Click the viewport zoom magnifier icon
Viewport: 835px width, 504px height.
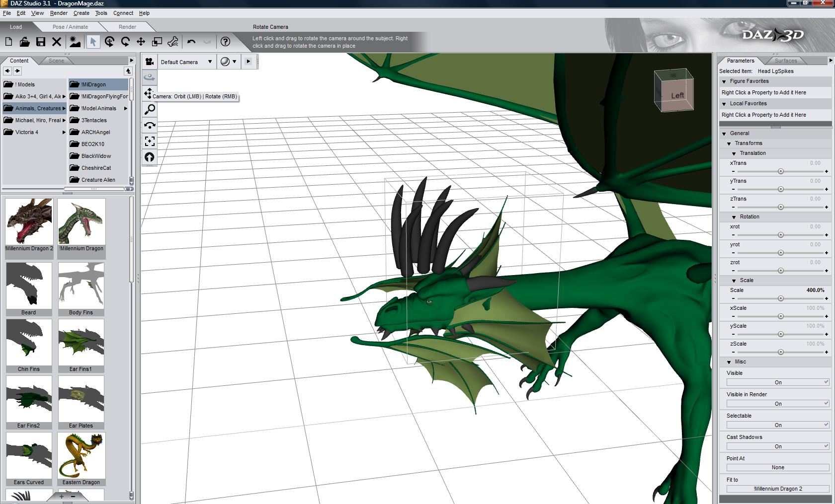point(150,109)
